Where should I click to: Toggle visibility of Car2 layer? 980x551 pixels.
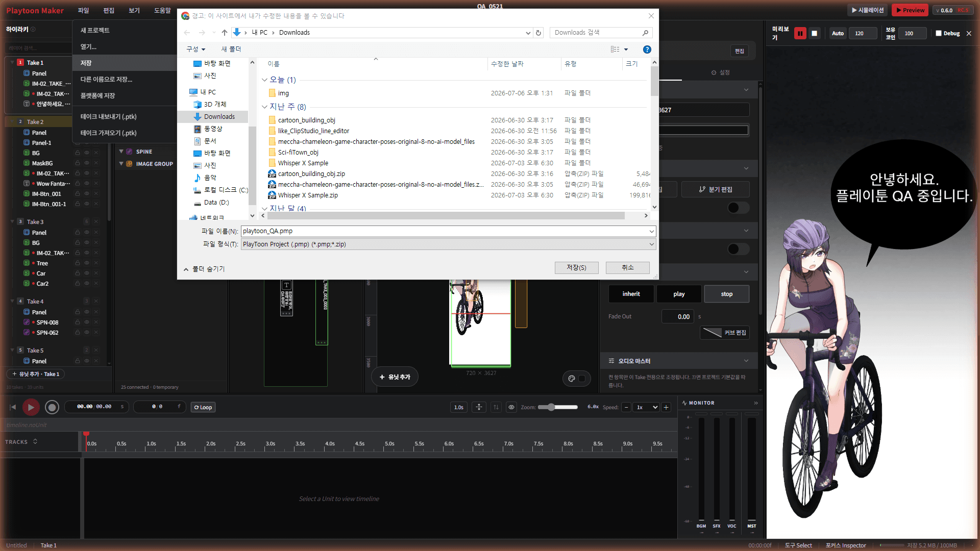pos(87,284)
